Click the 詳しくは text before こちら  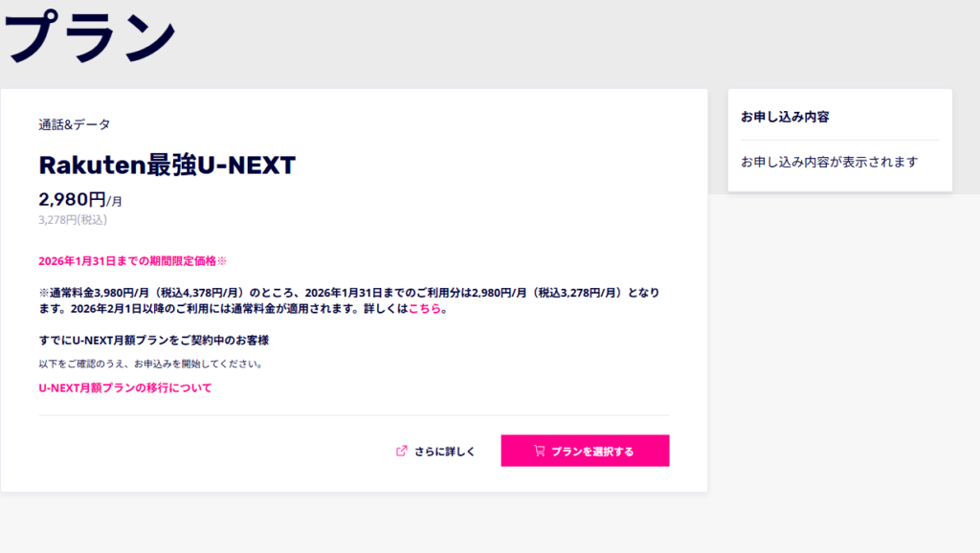point(387,309)
